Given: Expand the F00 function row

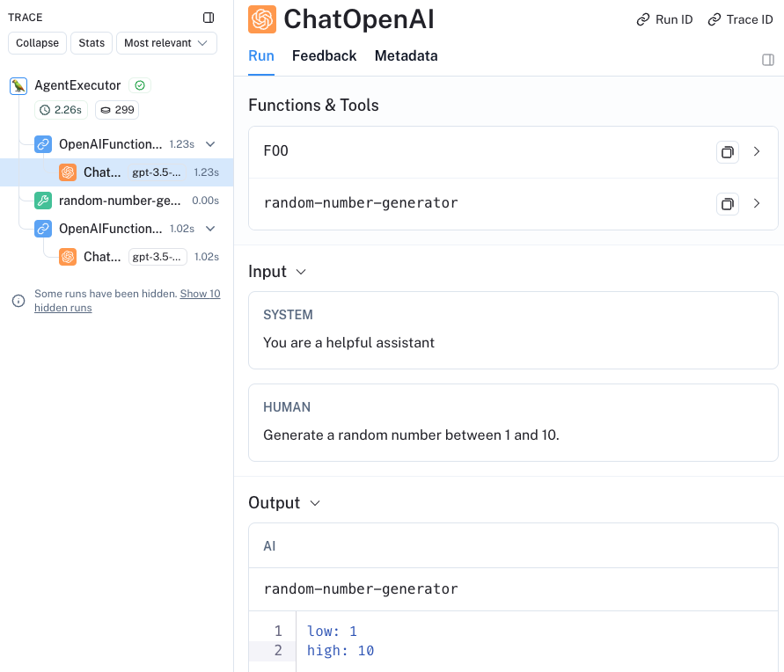Looking at the screenshot, I should [757, 152].
